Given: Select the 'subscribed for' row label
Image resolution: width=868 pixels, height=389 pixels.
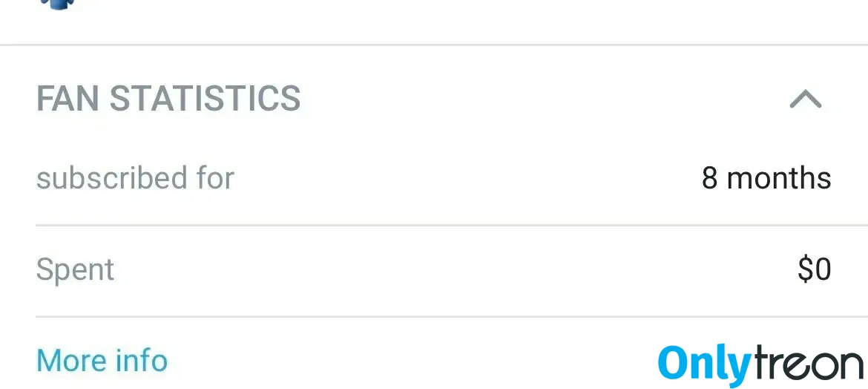Looking at the screenshot, I should click(x=136, y=178).
